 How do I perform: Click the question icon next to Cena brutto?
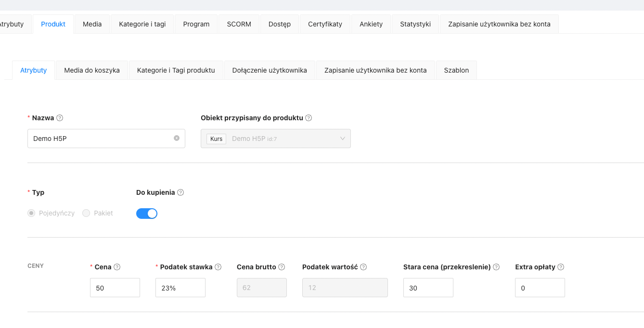[x=281, y=266]
